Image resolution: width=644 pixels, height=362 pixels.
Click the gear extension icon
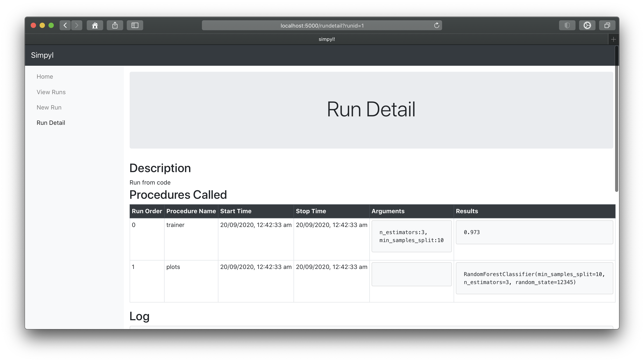coord(587,25)
